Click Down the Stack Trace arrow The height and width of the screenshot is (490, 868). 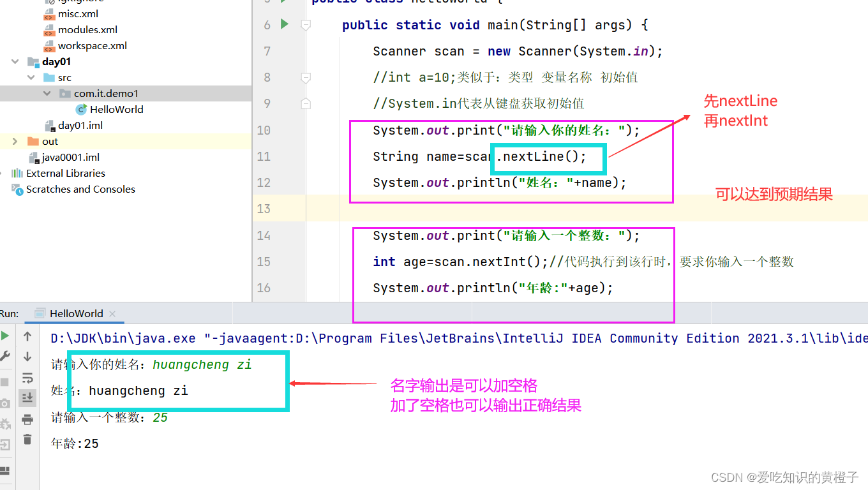click(x=27, y=356)
